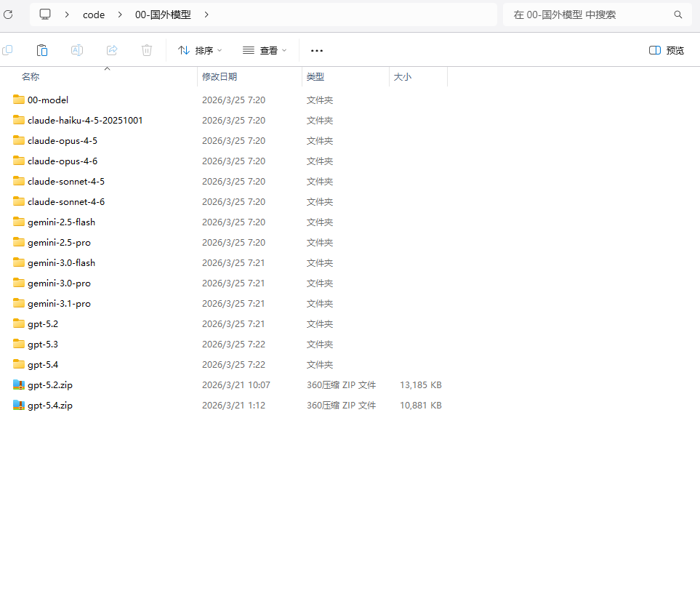
Task: Click the search magnifier icon
Action: click(x=678, y=15)
